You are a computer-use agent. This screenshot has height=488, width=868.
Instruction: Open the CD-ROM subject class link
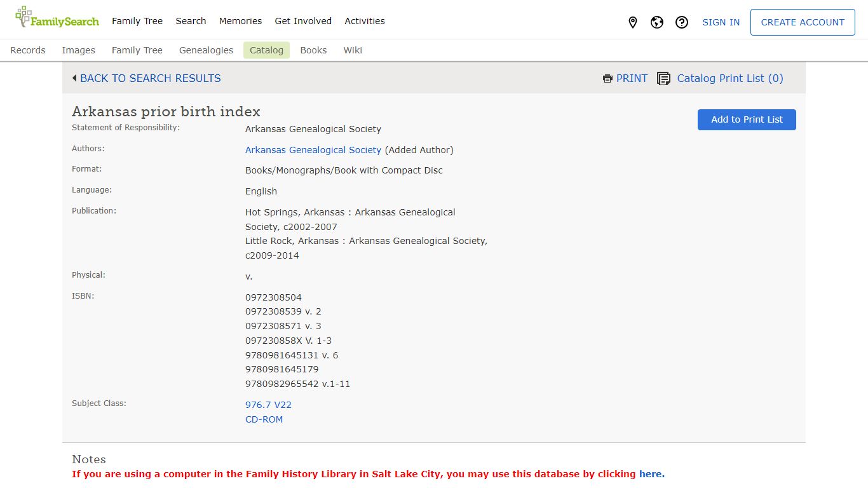[x=264, y=419]
